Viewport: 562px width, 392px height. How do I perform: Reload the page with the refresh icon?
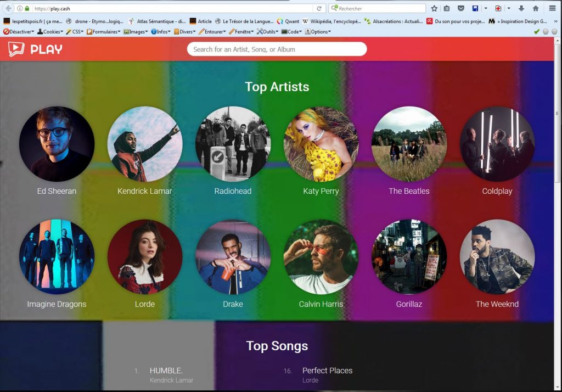pyautogui.click(x=319, y=9)
